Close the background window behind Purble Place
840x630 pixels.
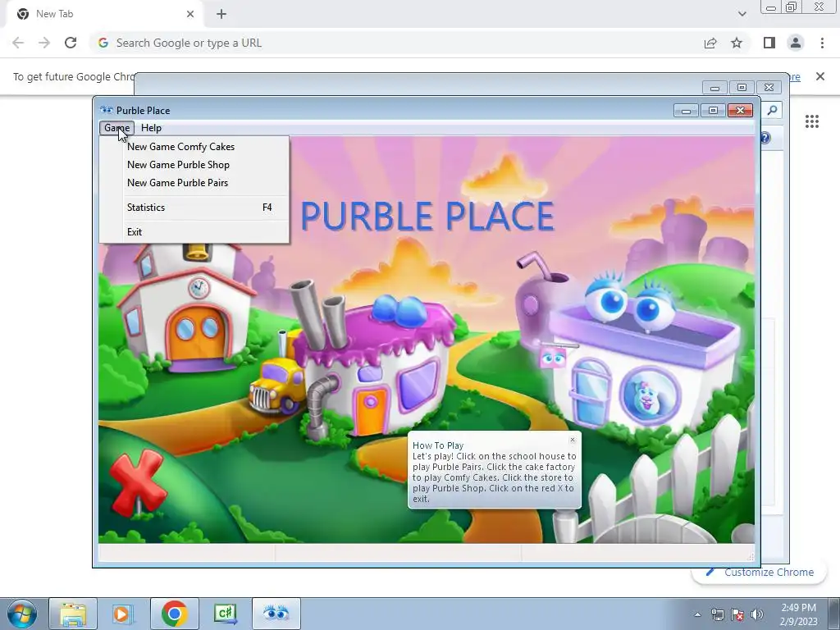tap(769, 87)
